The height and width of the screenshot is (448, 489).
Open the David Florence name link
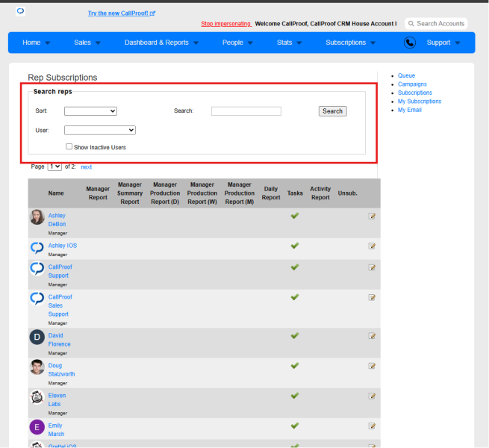pos(59,340)
